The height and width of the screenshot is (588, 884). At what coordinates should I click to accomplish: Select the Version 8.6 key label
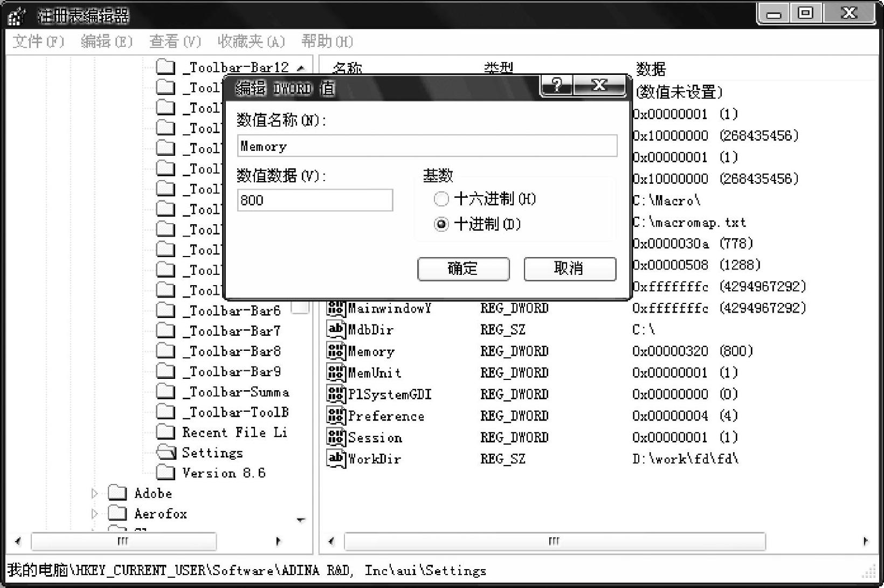(224, 473)
